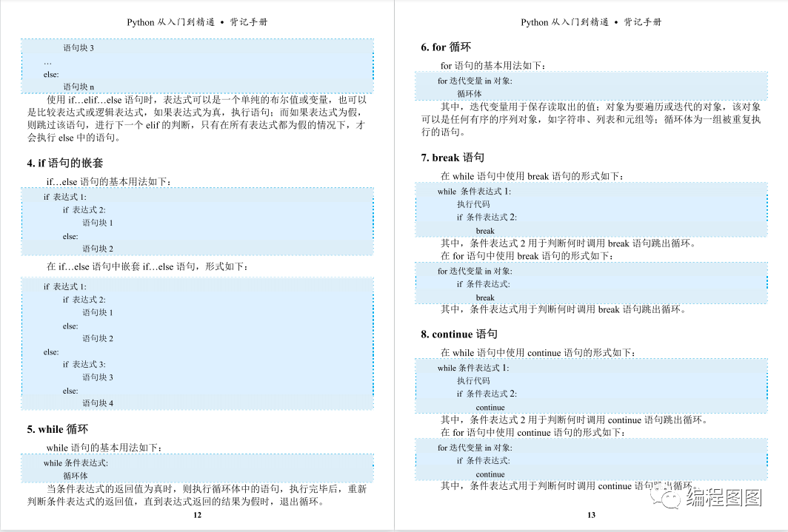Click the right page header '背记手册'
Viewport: 788px width, 532px height.
643,22
